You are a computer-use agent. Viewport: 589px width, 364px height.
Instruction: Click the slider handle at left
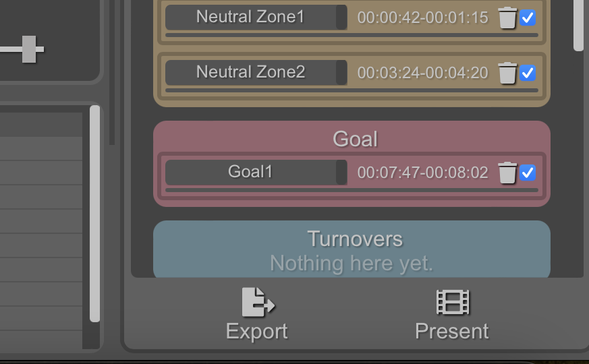tap(29, 49)
